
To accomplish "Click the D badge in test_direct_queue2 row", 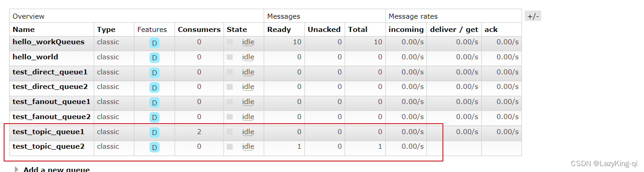I will [154, 88].
